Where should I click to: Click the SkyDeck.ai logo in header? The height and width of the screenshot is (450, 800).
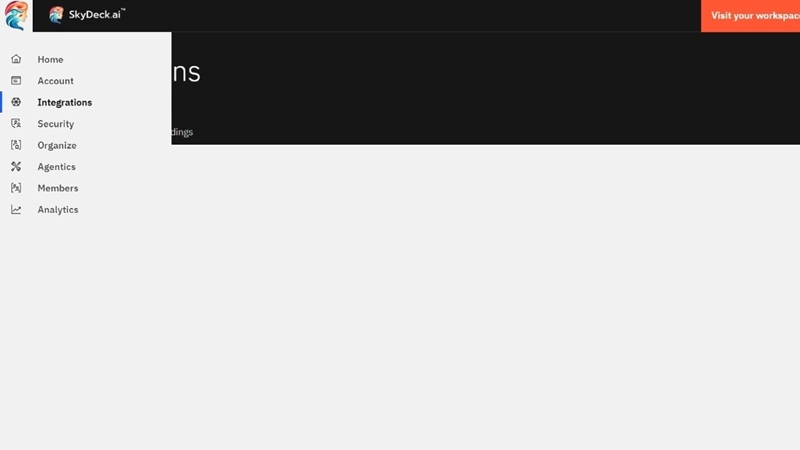pyautogui.click(x=87, y=15)
